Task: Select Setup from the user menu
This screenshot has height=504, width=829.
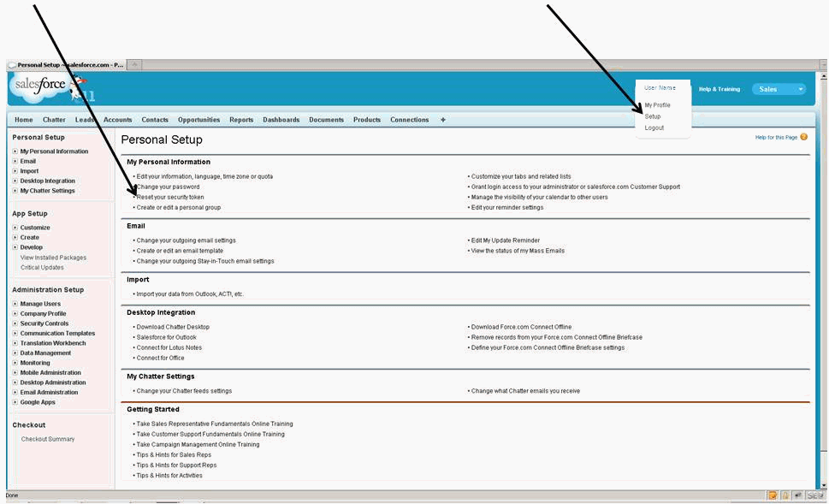Action: pos(653,116)
